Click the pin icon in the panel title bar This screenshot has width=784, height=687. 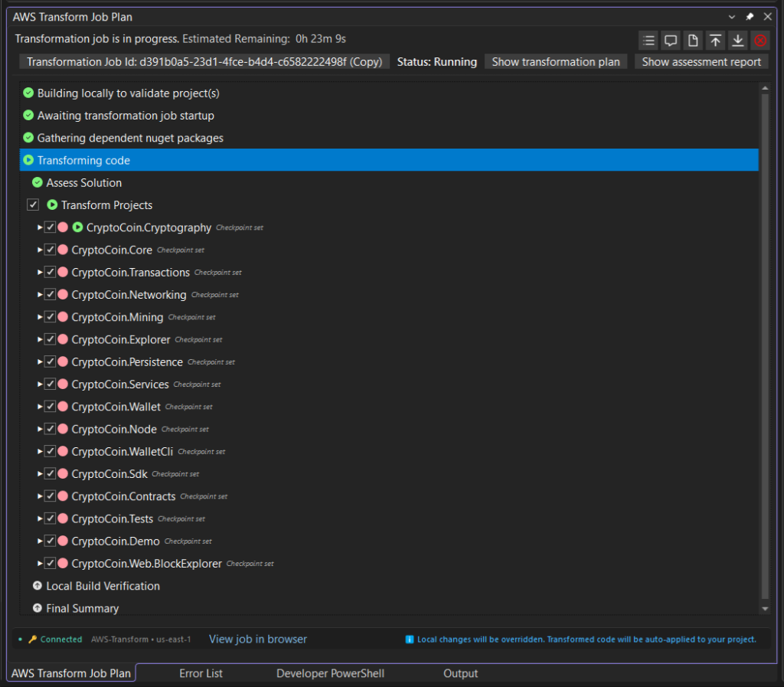click(x=750, y=17)
